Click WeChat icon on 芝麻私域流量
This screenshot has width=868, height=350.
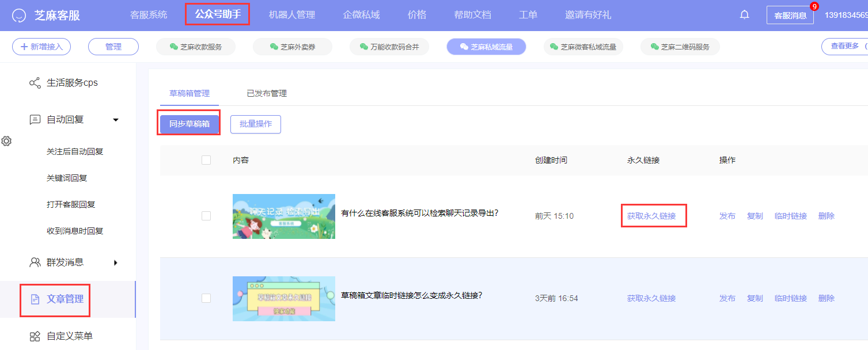click(x=464, y=47)
